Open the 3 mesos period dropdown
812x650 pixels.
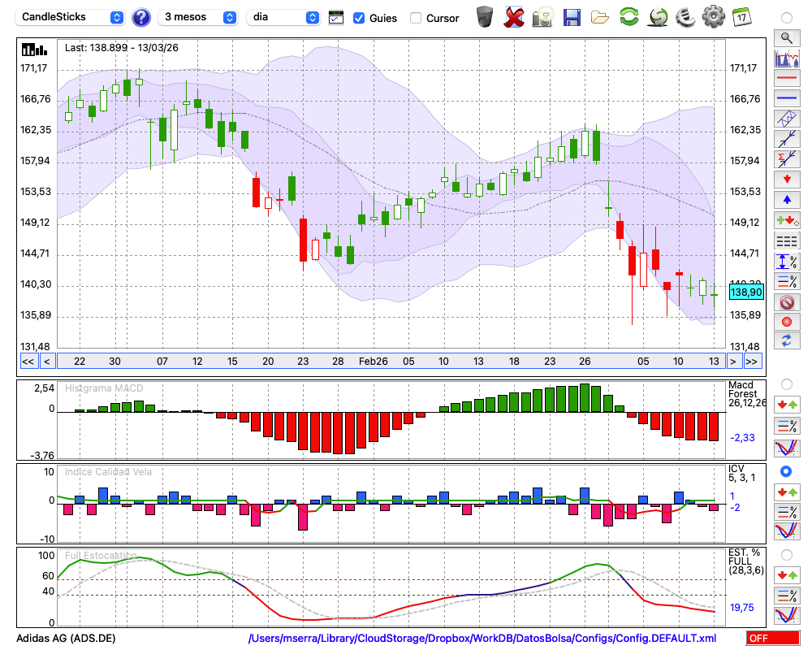coord(197,17)
